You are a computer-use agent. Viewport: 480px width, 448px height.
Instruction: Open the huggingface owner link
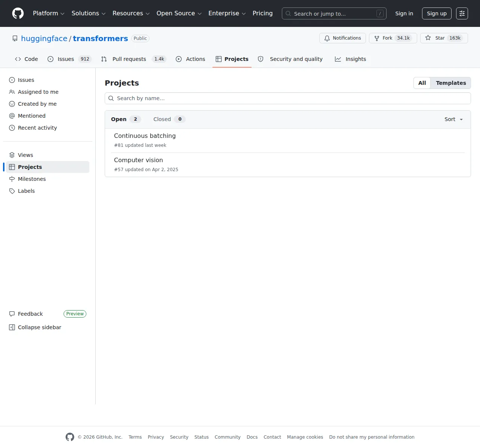click(44, 38)
